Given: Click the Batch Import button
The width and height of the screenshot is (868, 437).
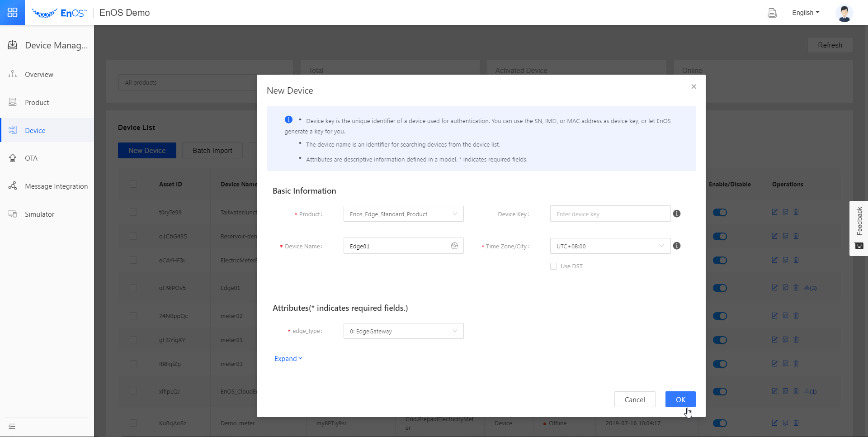Looking at the screenshot, I should [212, 150].
